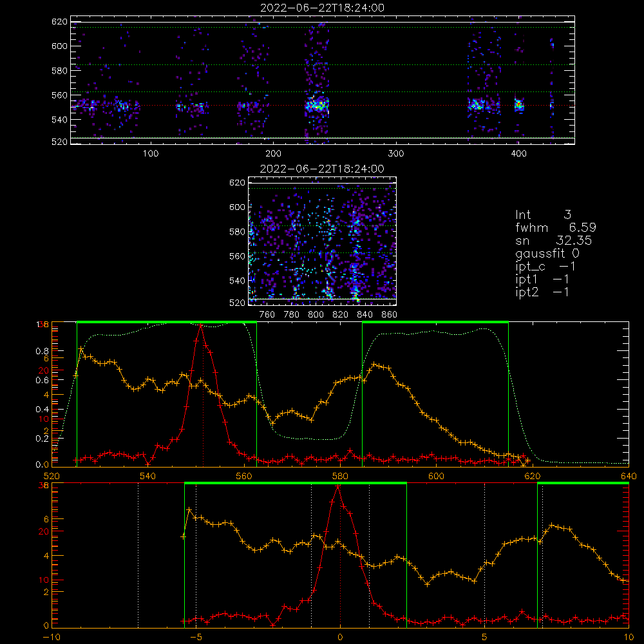This screenshot has width=644, height=644.
Task: Click the '600' x-axis label of profile plot
Action: point(436,476)
